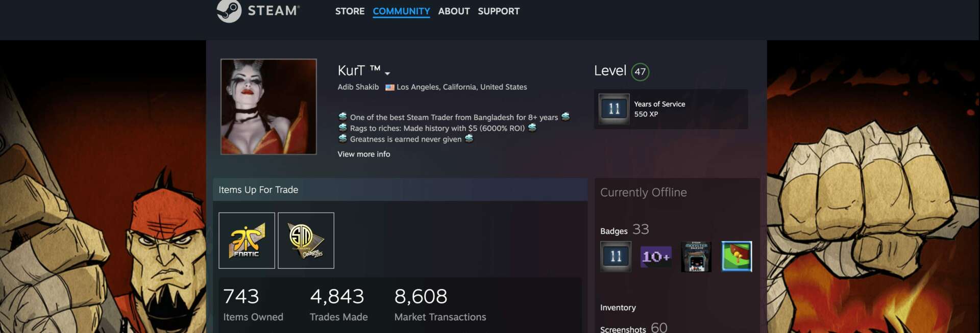Click the Steam logo icon
Screen dimensions: 980x333
point(229,11)
